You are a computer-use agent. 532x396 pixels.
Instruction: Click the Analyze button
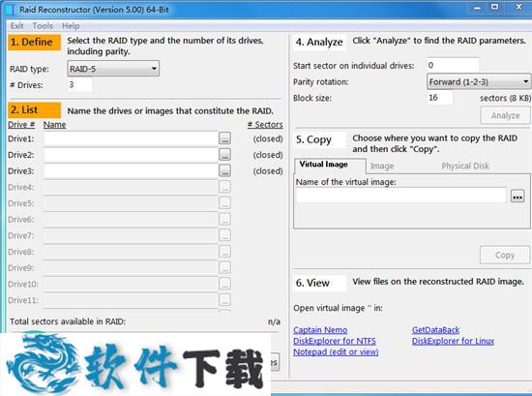click(505, 115)
